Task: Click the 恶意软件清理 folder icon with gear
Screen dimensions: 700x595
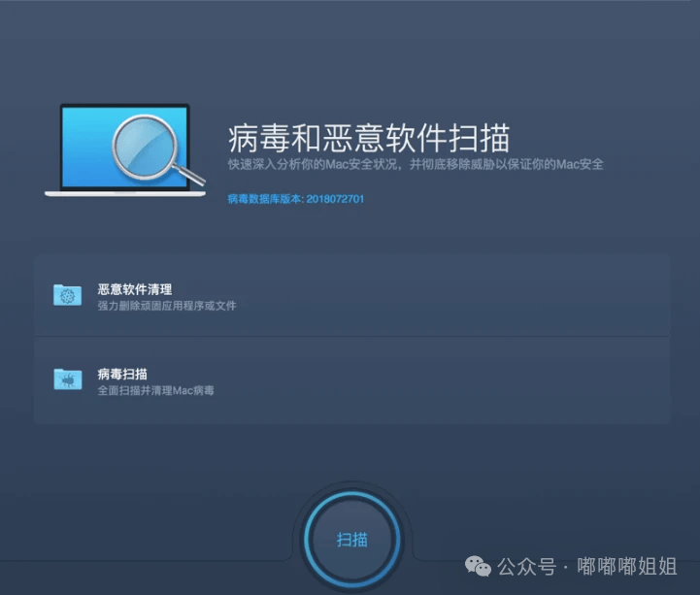Action: pyautogui.click(x=67, y=295)
